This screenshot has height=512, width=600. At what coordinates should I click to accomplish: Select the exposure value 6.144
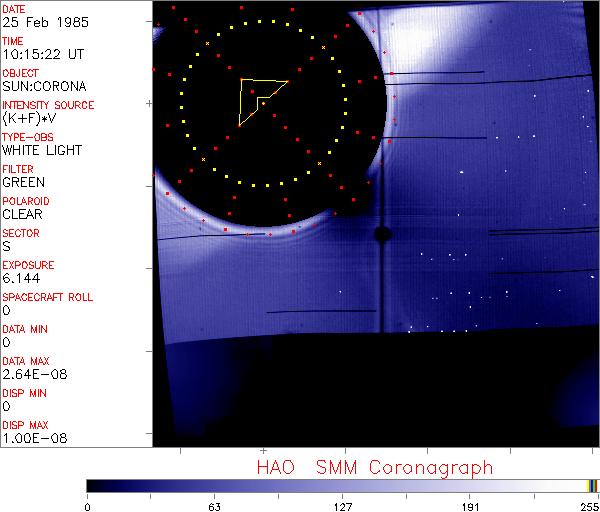coord(21,278)
